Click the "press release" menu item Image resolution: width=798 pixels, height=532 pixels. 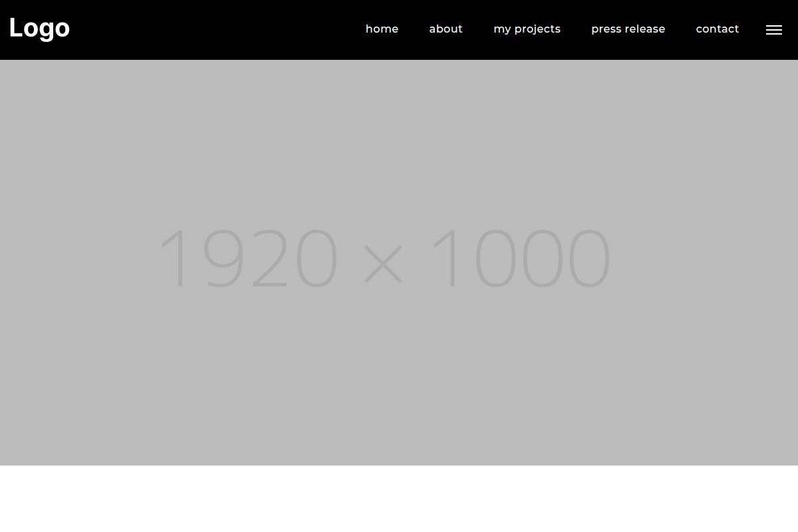tap(628, 29)
